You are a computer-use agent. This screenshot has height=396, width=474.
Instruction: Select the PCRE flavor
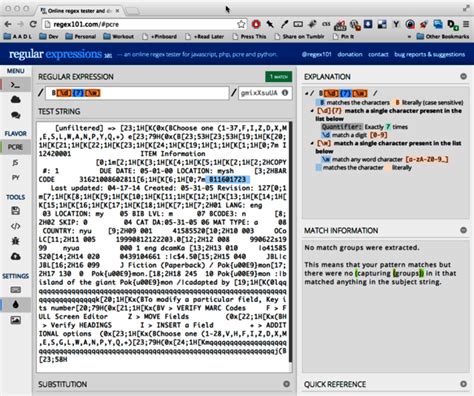coord(15,147)
